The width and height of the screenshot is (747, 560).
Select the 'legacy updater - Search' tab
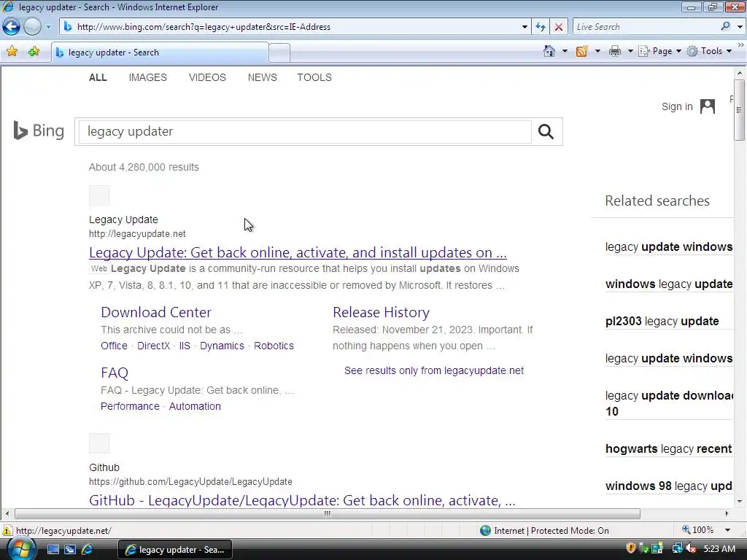160,52
